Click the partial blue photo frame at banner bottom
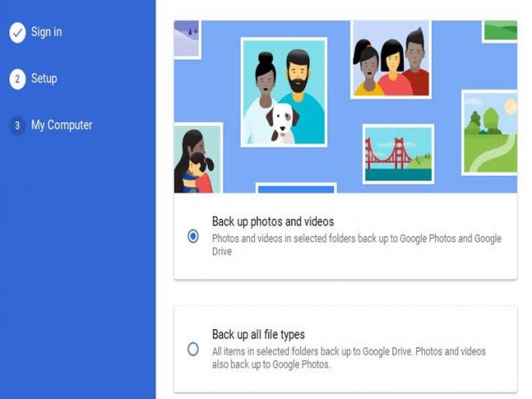 296,188
